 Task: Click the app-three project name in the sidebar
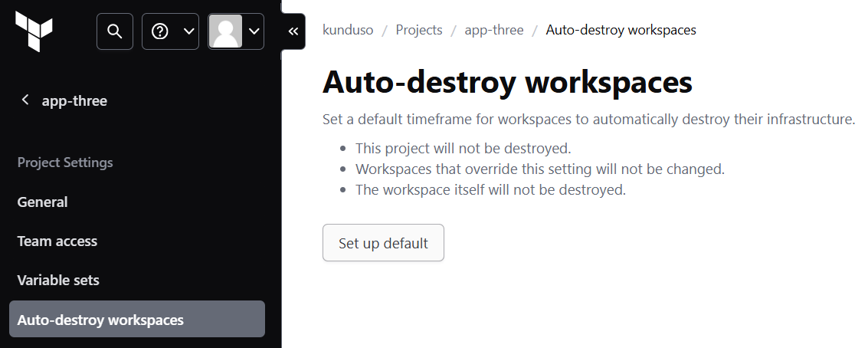[x=74, y=101]
